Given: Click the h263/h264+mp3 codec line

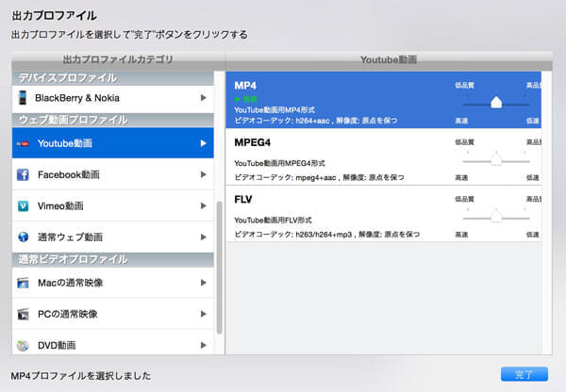Looking at the screenshot, I should 327,235.
